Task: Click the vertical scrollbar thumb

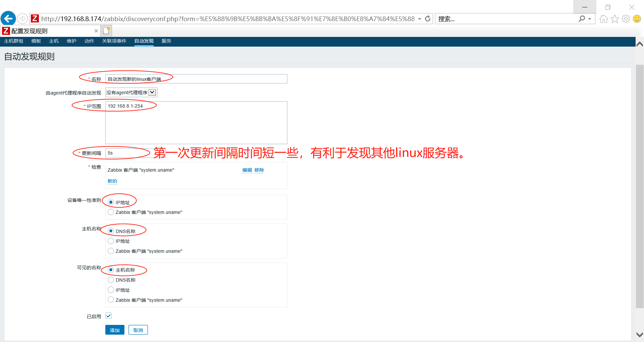Action: [x=640, y=186]
